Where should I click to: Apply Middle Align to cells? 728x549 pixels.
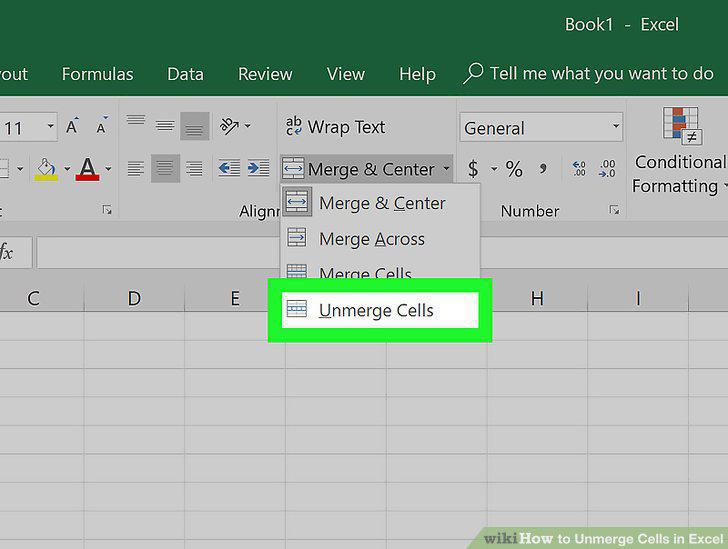point(165,126)
